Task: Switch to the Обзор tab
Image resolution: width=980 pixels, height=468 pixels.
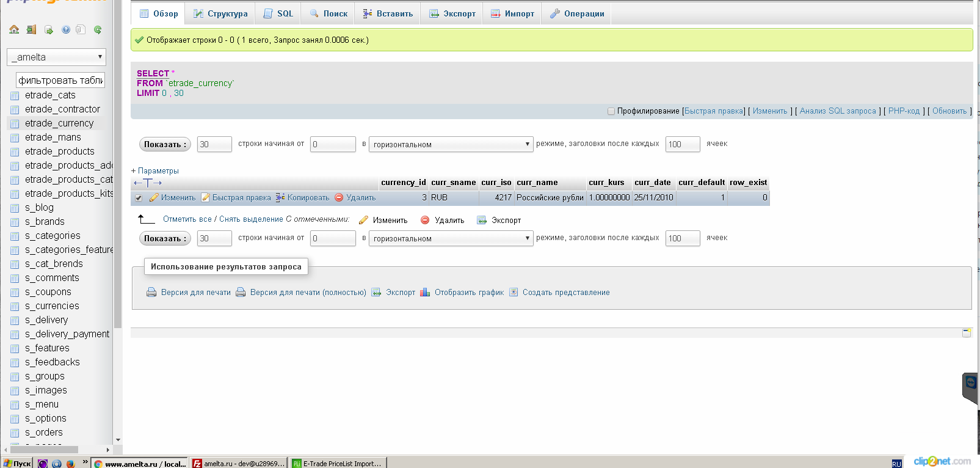Action: click(159, 13)
